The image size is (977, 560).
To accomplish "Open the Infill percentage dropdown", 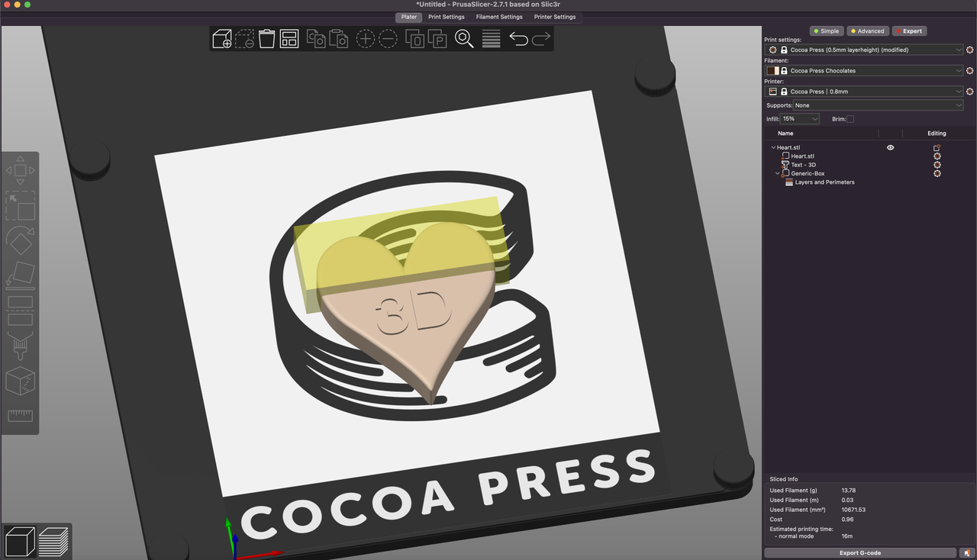I will click(800, 119).
